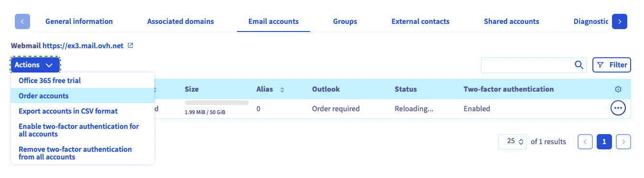The height and width of the screenshot is (178, 644).
Task: Click the Enabled two-factor cell
Action: pos(477,109)
